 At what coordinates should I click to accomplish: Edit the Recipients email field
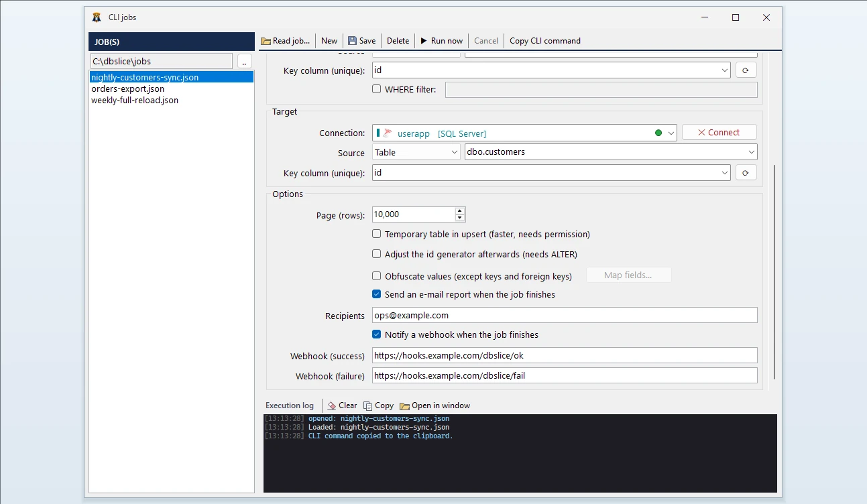(565, 315)
